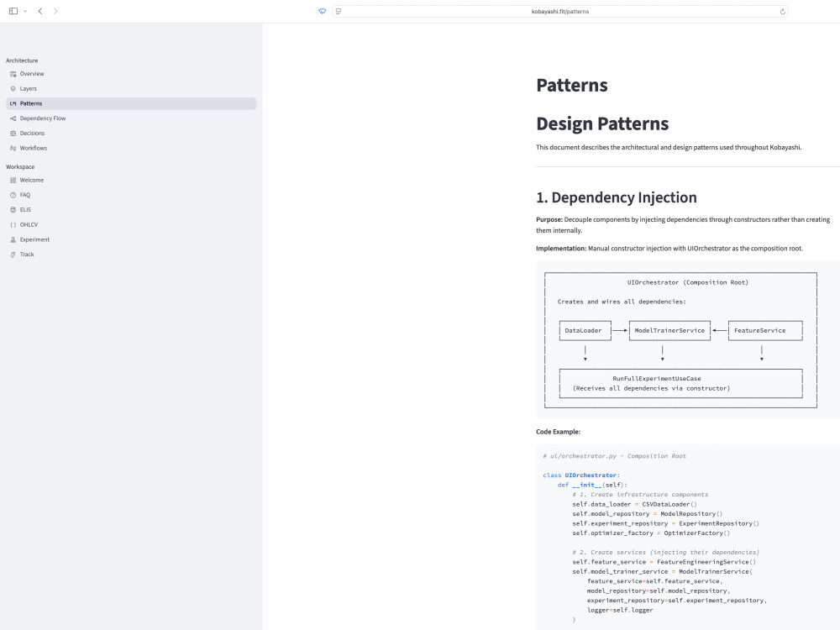
Task: Click the Experiment flask icon
Action: pyautogui.click(x=13, y=240)
